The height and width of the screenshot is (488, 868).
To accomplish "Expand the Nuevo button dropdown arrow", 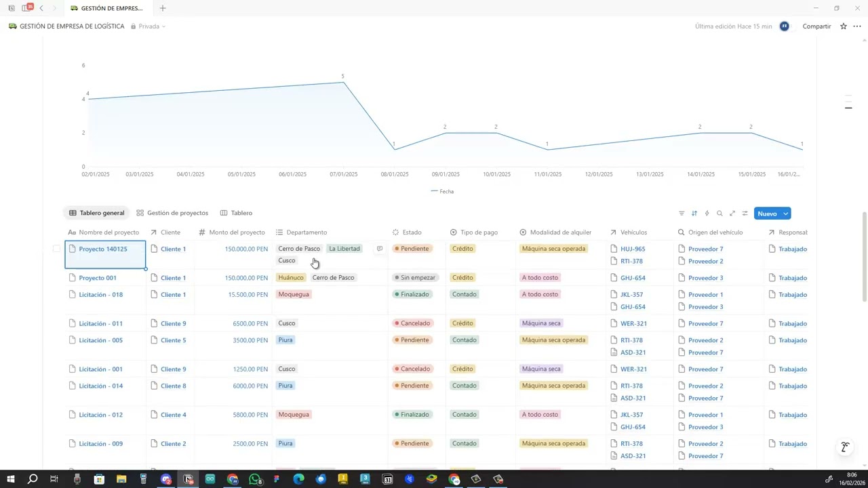I will point(785,213).
